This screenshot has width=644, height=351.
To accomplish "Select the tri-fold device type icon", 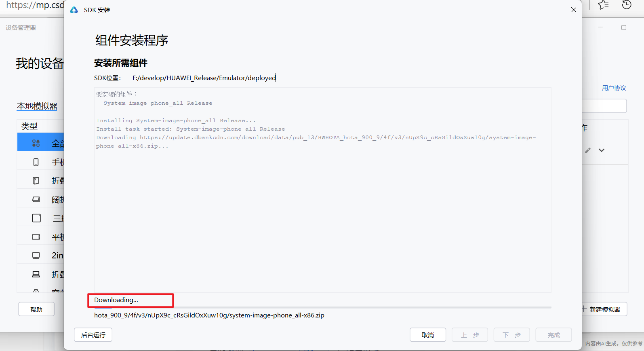I will pyautogui.click(x=36, y=218).
